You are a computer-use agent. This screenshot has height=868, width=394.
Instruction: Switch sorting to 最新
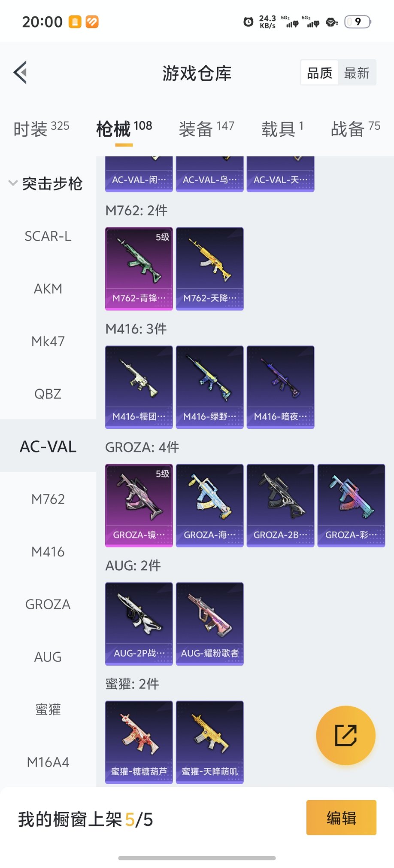tap(357, 73)
